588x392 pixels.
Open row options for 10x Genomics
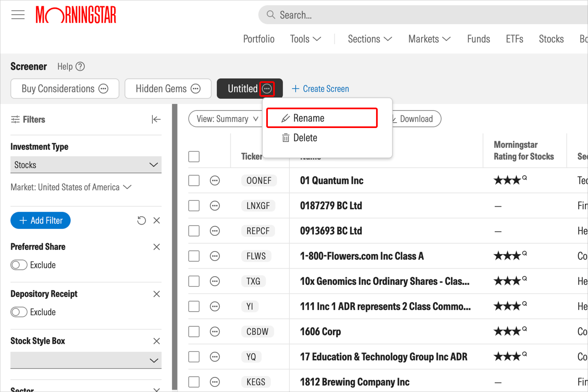pyautogui.click(x=215, y=281)
